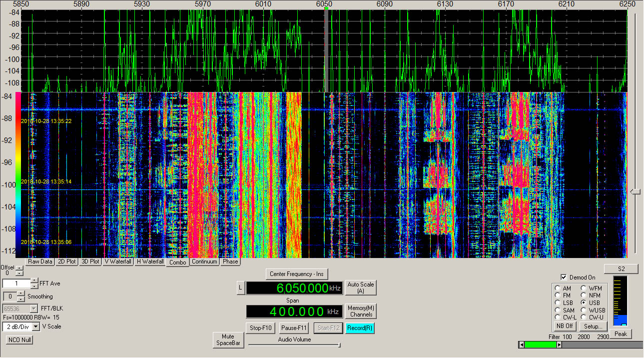Open the V Scale dropdown
The image size is (644, 358).
tap(36, 326)
